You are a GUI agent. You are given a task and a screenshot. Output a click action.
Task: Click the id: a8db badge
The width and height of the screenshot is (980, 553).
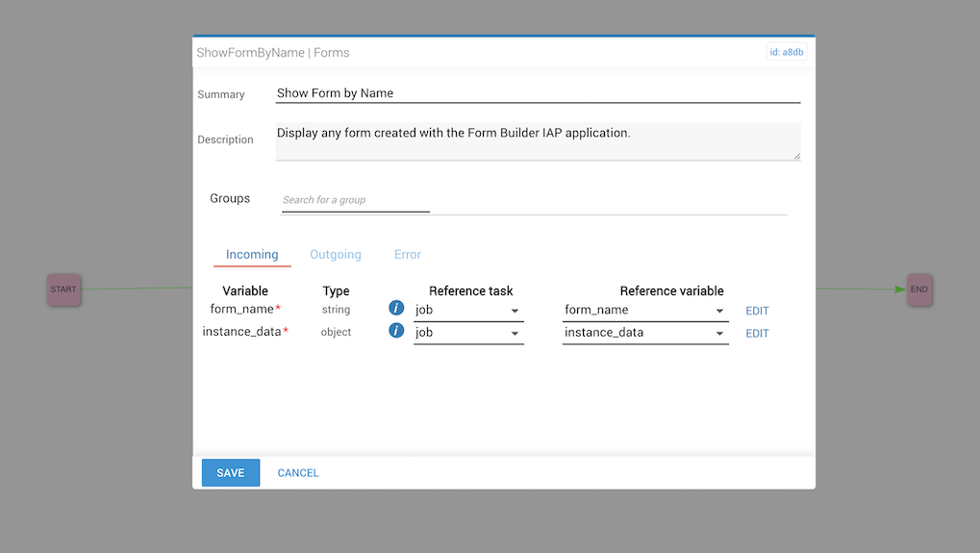(x=787, y=52)
